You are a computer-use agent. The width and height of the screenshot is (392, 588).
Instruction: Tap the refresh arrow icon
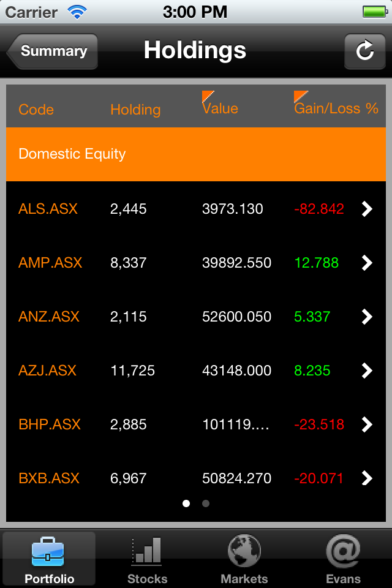point(364,51)
